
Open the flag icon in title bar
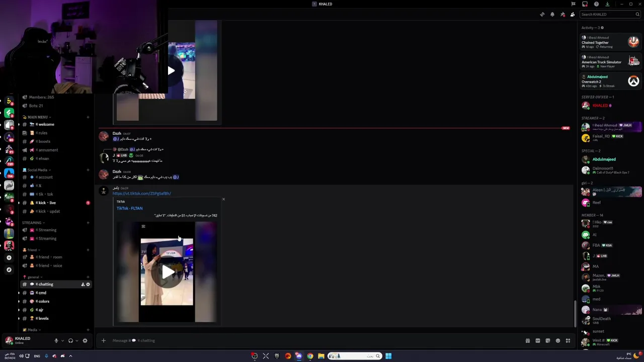point(573,4)
